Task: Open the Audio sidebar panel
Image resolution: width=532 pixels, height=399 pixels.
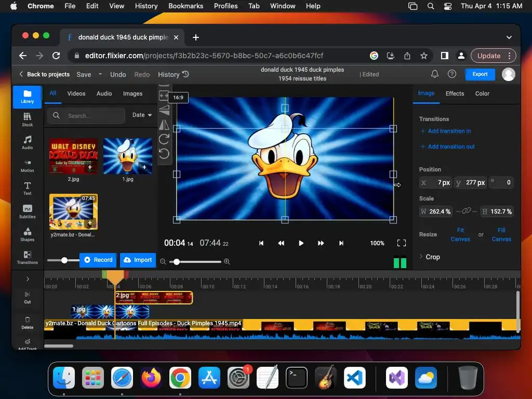Action: (27, 142)
